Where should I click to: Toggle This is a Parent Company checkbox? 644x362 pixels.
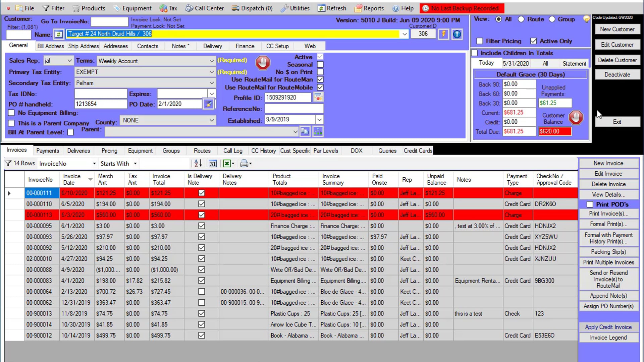pos(11,123)
